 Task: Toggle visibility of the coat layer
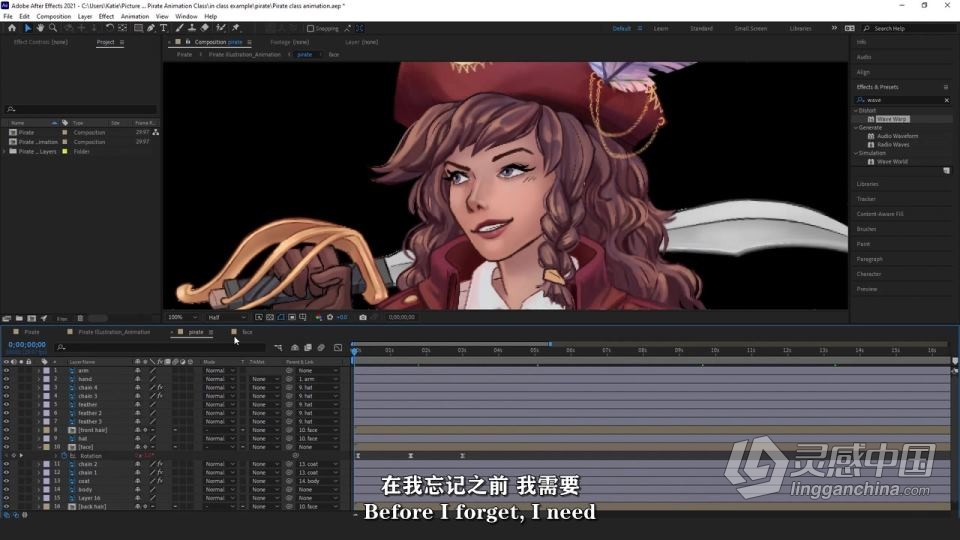(x=6, y=481)
